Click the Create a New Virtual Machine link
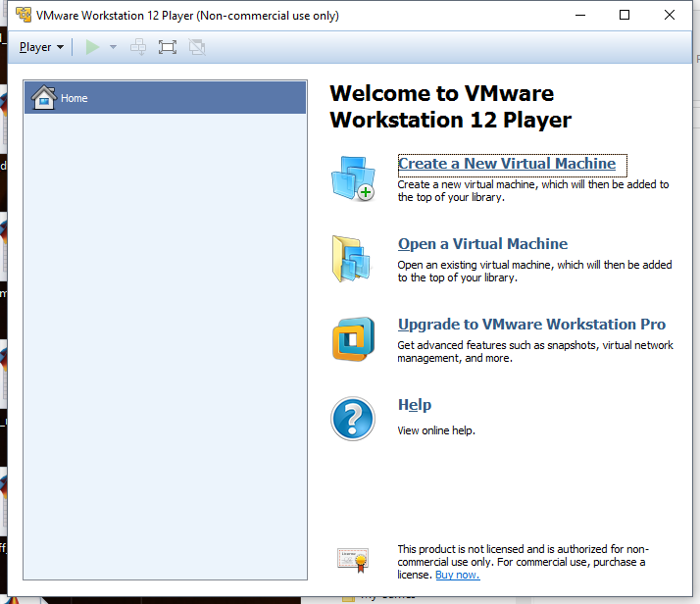Viewport: 700px width, 604px height. (x=507, y=164)
